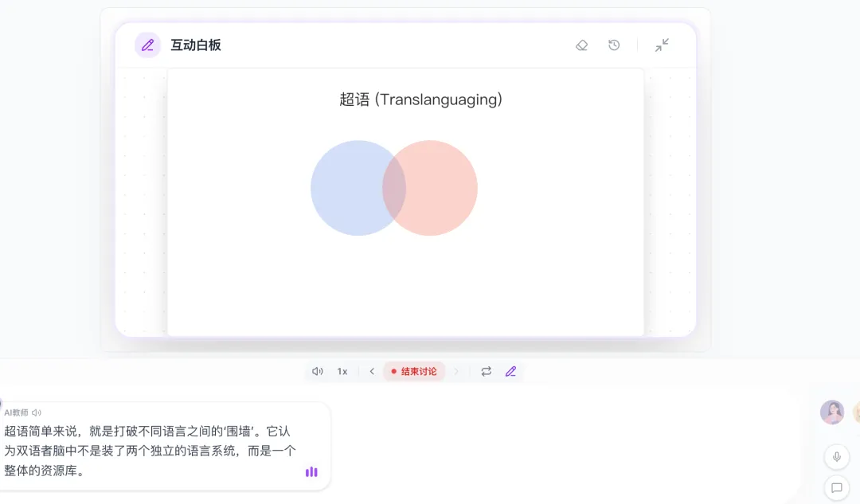Go to previous step with left chevron

372,371
